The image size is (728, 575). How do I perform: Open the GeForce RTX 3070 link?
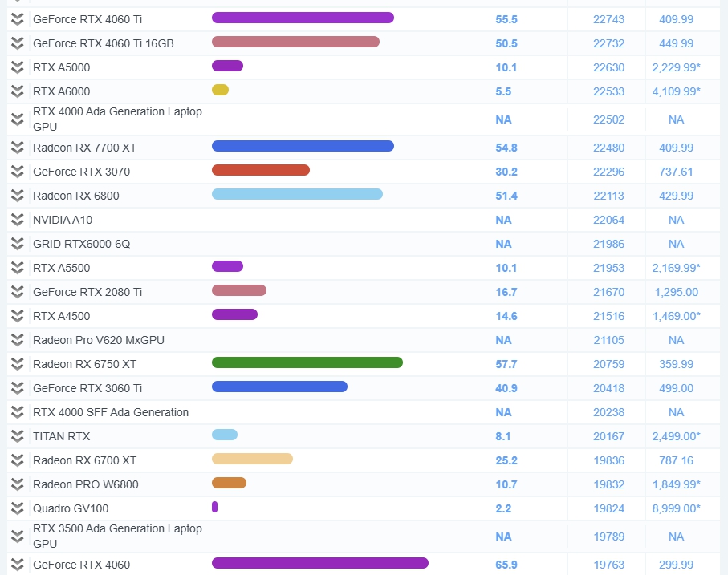click(81, 172)
